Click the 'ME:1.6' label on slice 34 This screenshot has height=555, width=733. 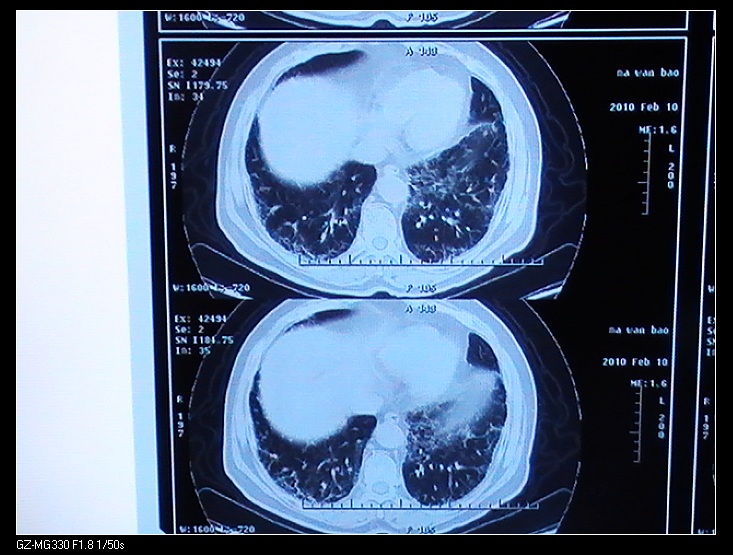658,130
